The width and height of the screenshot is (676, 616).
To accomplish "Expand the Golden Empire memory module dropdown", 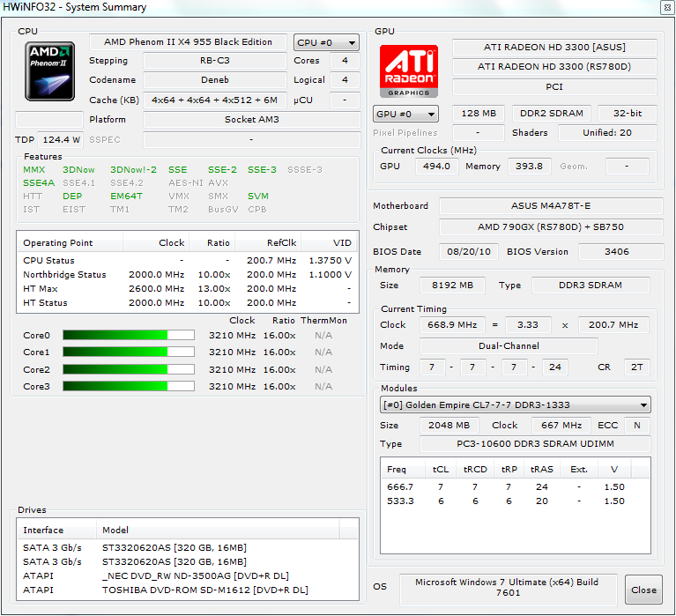I will click(516, 404).
